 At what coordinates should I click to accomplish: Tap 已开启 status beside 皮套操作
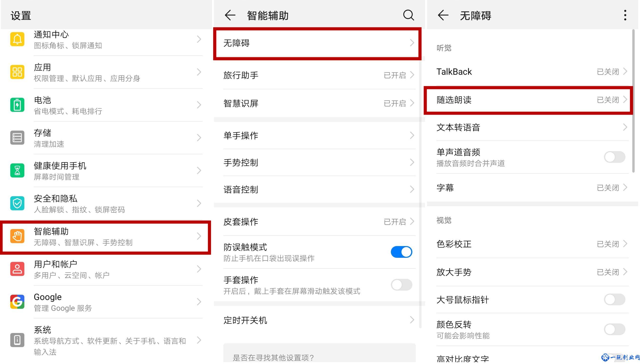coord(394,222)
